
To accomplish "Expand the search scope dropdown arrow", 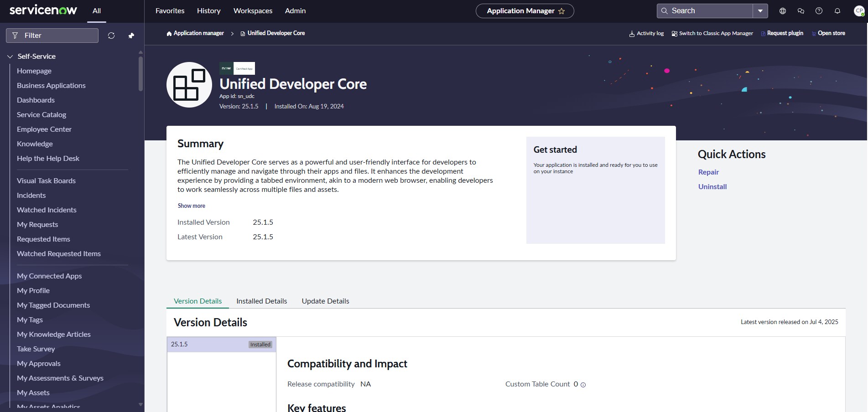I will coord(760,11).
